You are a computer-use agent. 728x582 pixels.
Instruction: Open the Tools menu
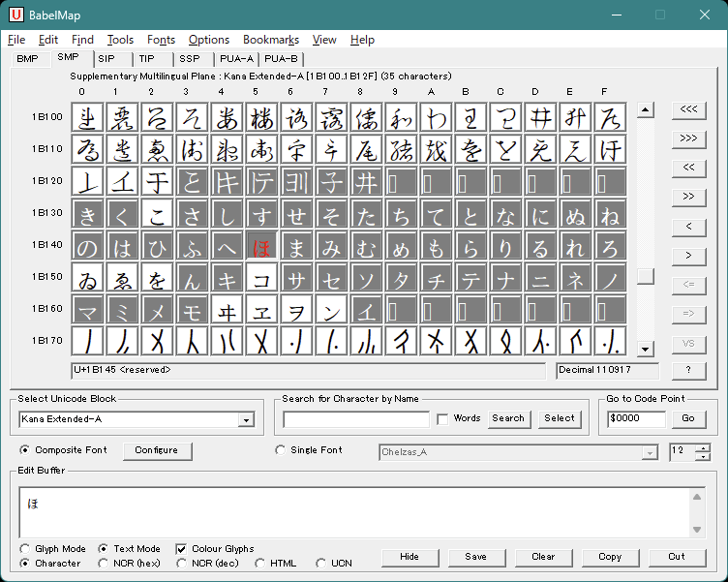120,40
